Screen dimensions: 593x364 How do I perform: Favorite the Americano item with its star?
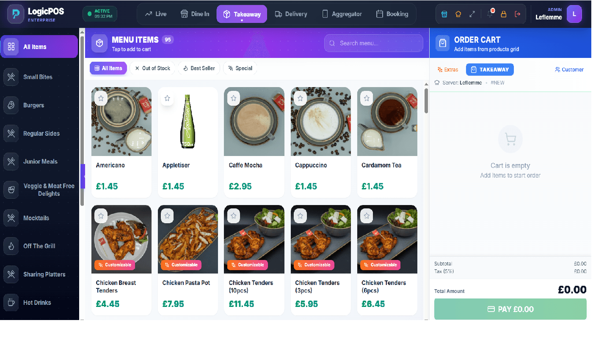(100, 98)
